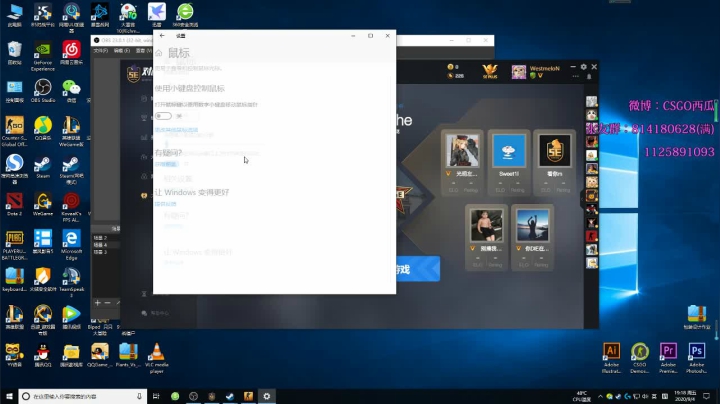
Task: Open the Settings gear taskbar button
Action: click(267, 396)
